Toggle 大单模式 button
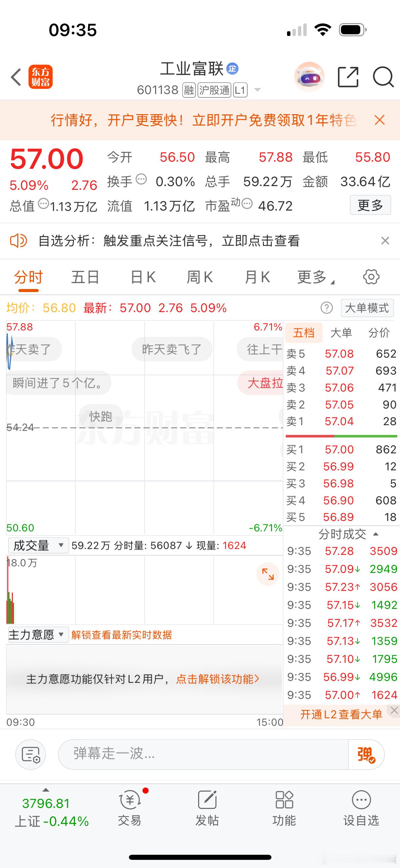 click(367, 308)
